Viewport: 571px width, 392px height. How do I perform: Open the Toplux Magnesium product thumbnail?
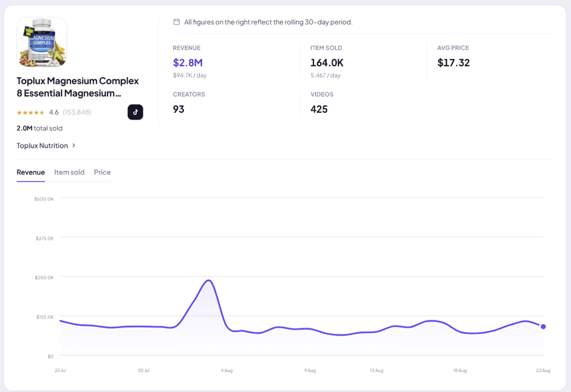pos(42,42)
